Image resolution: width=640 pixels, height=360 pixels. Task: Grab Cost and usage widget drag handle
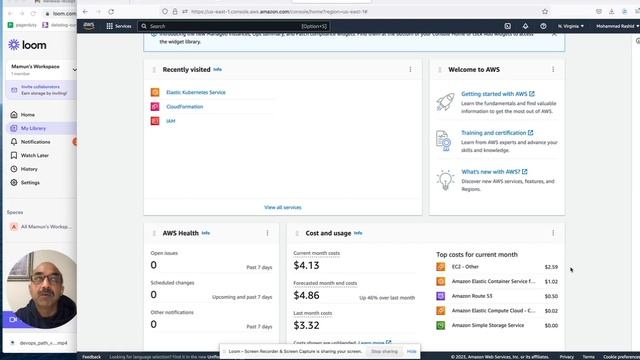pyautogui.click(x=297, y=233)
